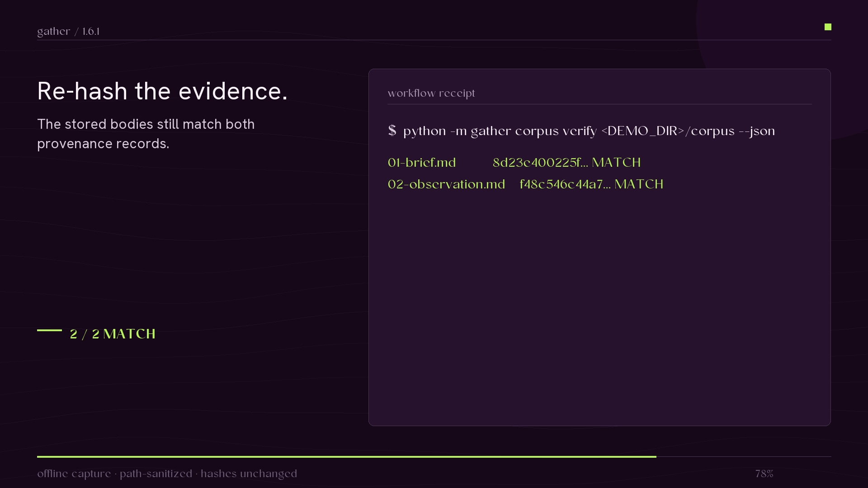
Task: Click the subtitle about stored bodies matching
Action: click(x=146, y=134)
